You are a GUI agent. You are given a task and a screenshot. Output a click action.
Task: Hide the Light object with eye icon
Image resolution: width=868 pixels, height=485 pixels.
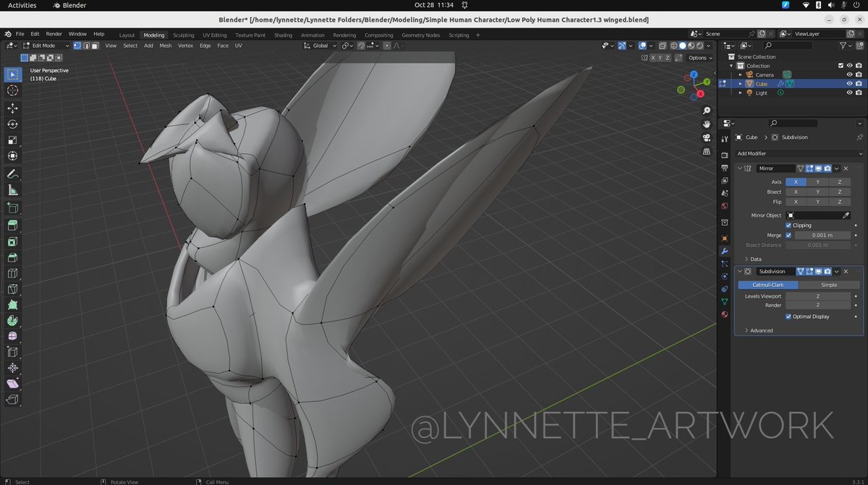(x=849, y=93)
